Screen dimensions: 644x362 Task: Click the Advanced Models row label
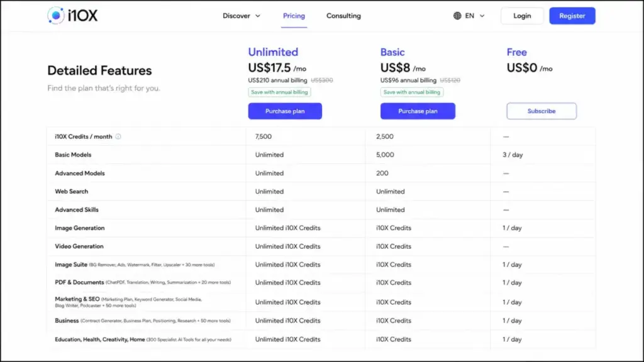(x=80, y=173)
